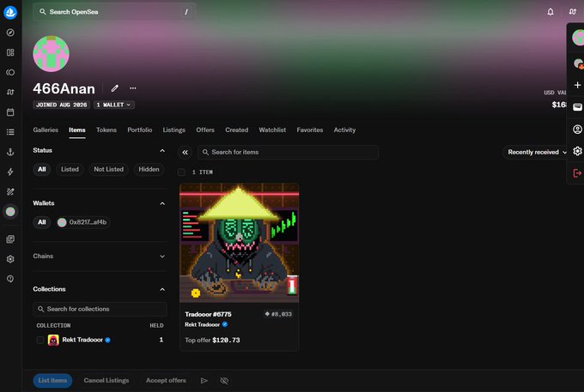Collapse the Status filter section
Viewport: 584px width, 392px height.
tap(162, 151)
